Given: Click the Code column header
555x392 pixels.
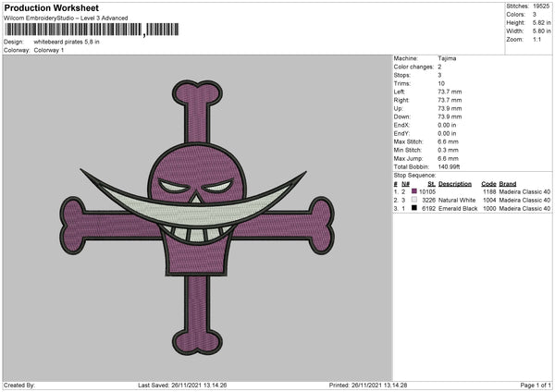Looking at the screenshot, I should click(488, 184).
